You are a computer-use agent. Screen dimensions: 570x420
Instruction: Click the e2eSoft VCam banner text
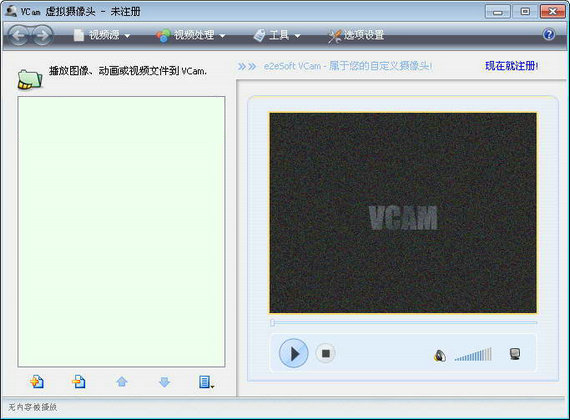coord(348,66)
